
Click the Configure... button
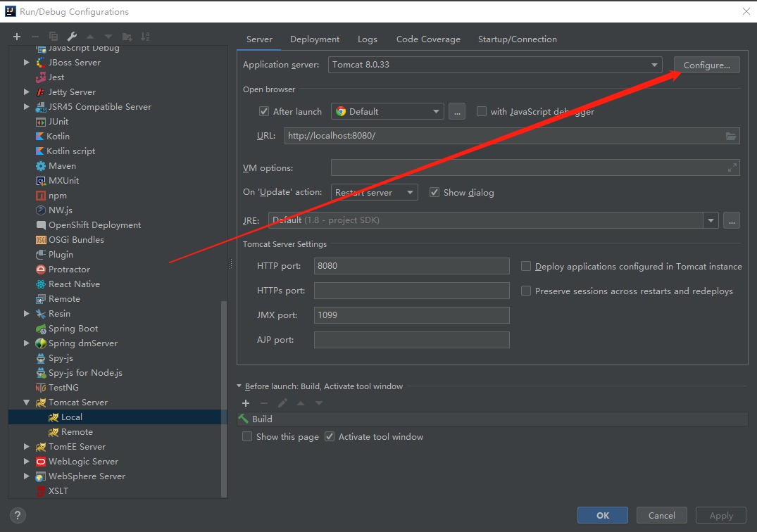tap(707, 65)
